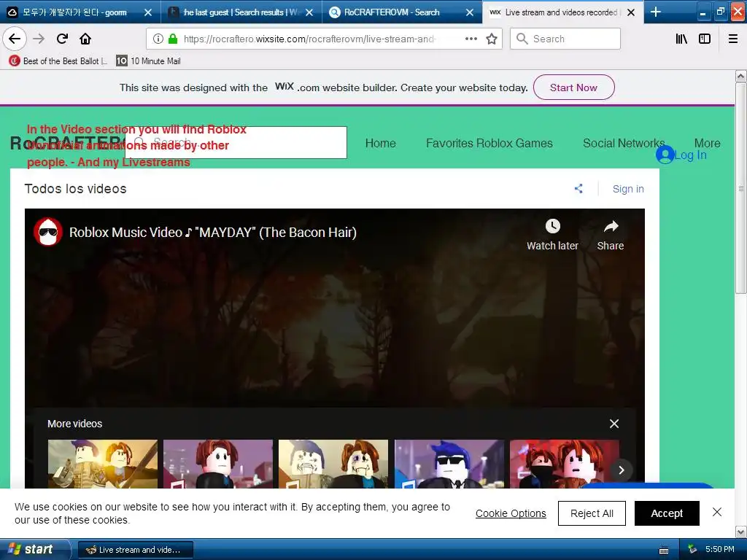Open fifth thumbnail with red background
This screenshot has height=560, width=747.
(565, 464)
